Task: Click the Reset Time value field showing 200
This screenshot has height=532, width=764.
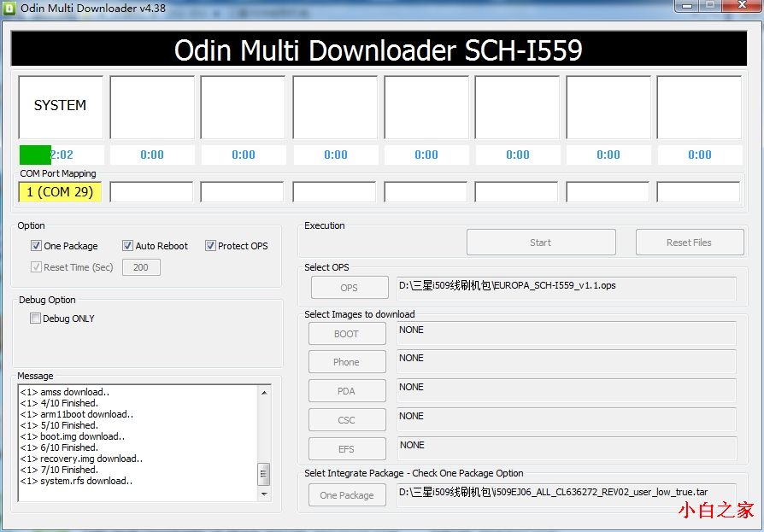Action: [x=141, y=267]
